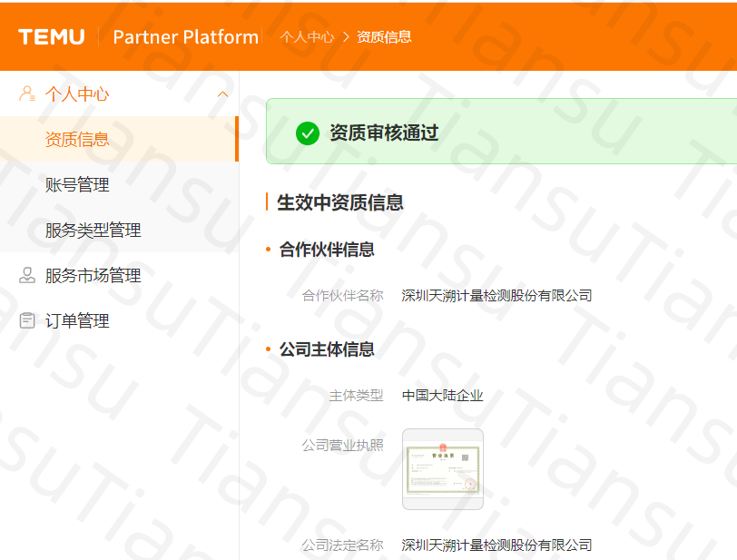Click the 资质审核通过 banner text

384,133
